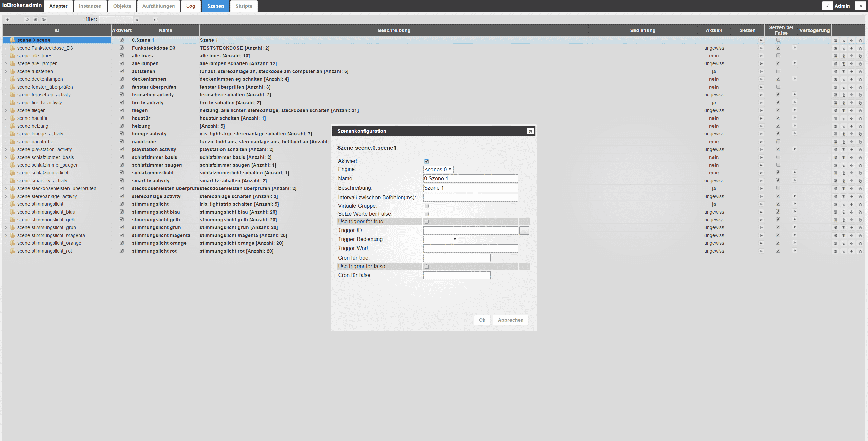Click the Trigger ID browse button
Image resolution: width=868 pixels, height=441 pixels.
click(524, 231)
